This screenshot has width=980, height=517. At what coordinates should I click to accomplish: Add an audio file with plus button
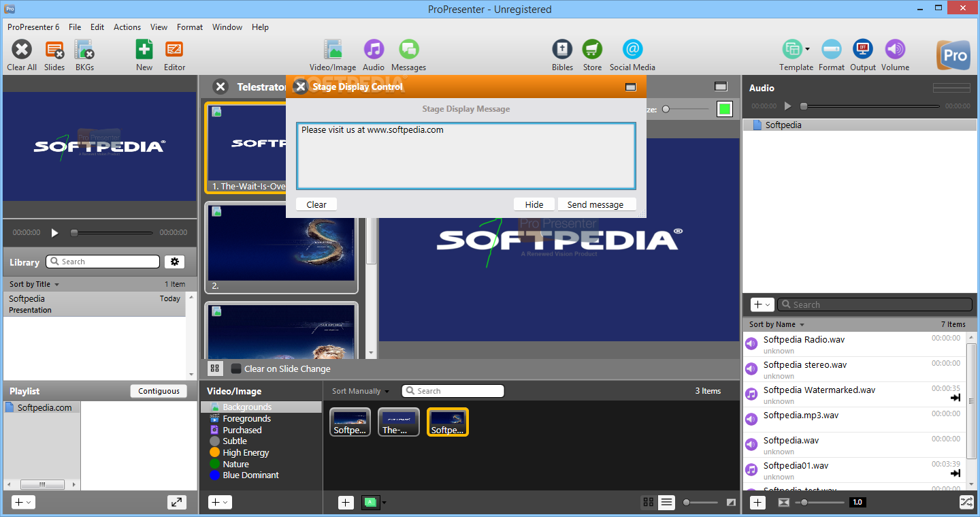pos(757,503)
